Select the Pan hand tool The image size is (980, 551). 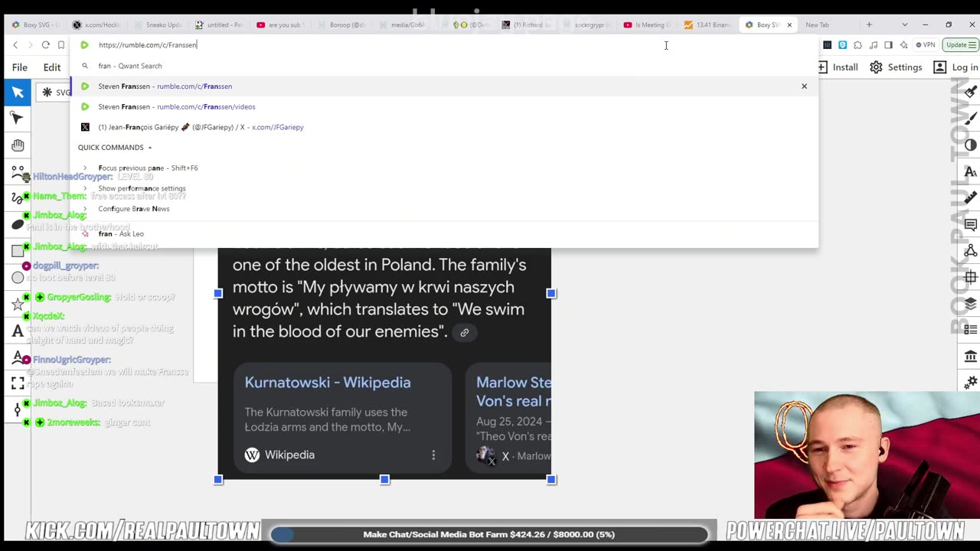[x=18, y=145]
